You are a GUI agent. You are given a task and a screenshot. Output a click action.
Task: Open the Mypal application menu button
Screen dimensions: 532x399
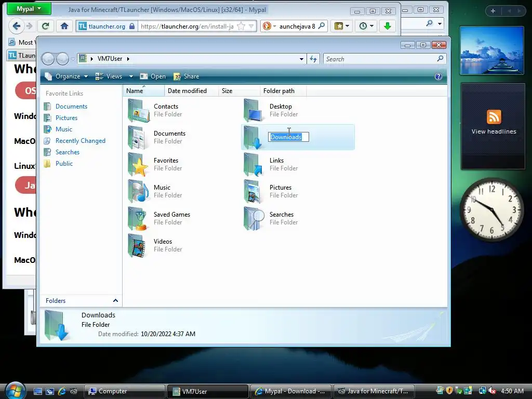(29, 9)
